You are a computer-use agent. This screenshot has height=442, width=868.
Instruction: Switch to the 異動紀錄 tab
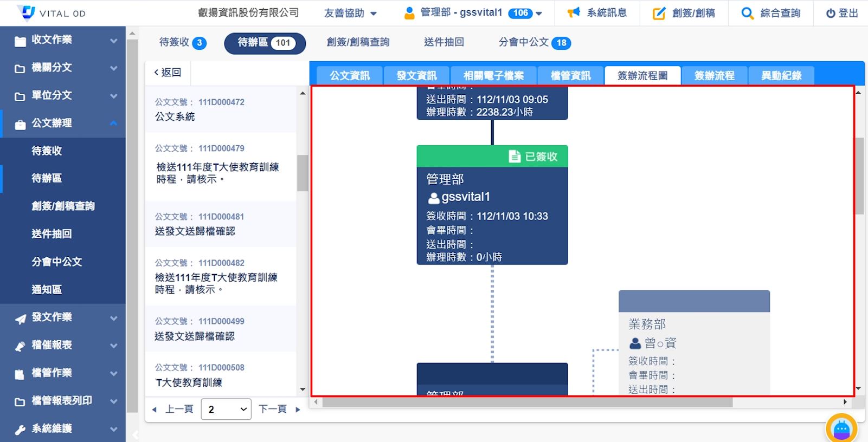781,76
